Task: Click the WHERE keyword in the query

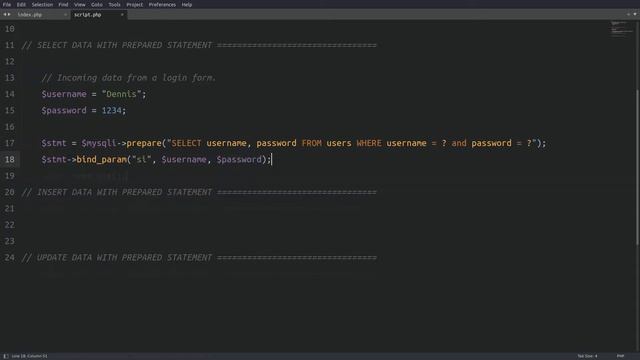Action: (369, 143)
